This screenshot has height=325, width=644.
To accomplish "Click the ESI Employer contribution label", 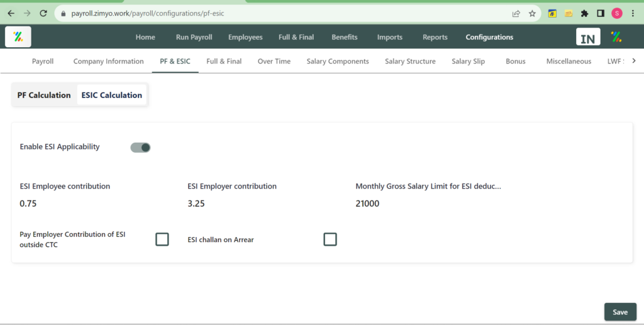I will click(x=232, y=186).
